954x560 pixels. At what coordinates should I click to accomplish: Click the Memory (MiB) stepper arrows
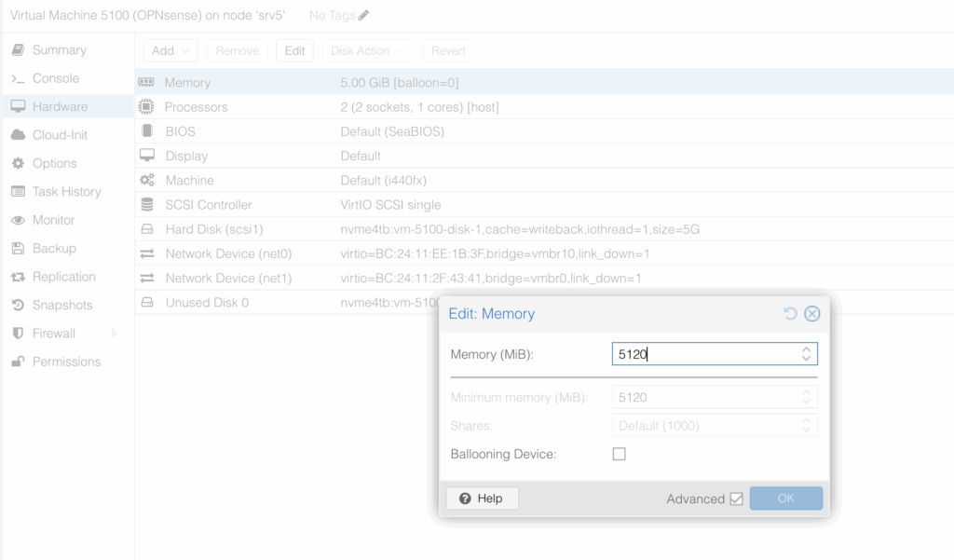click(806, 354)
